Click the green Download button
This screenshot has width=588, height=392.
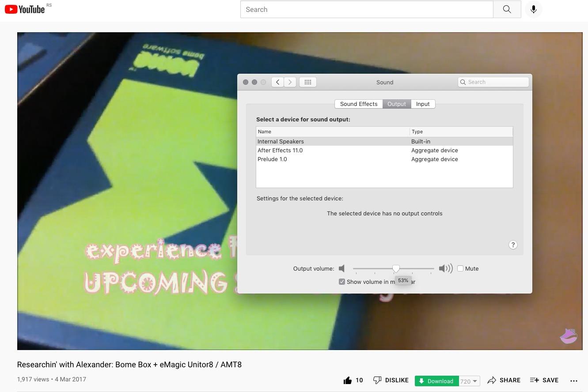[x=436, y=381]
